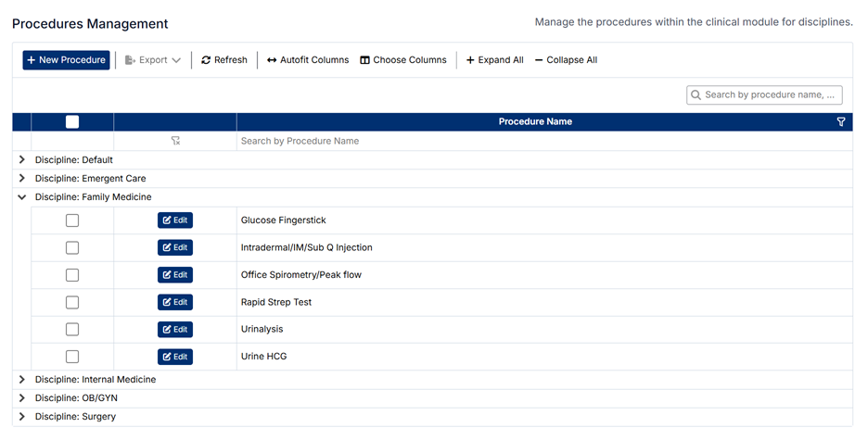Collapse the Discipline: Family Medicine group
This screenshot has width=868, height=440.
pyautogui.click(x=22, y=197)
